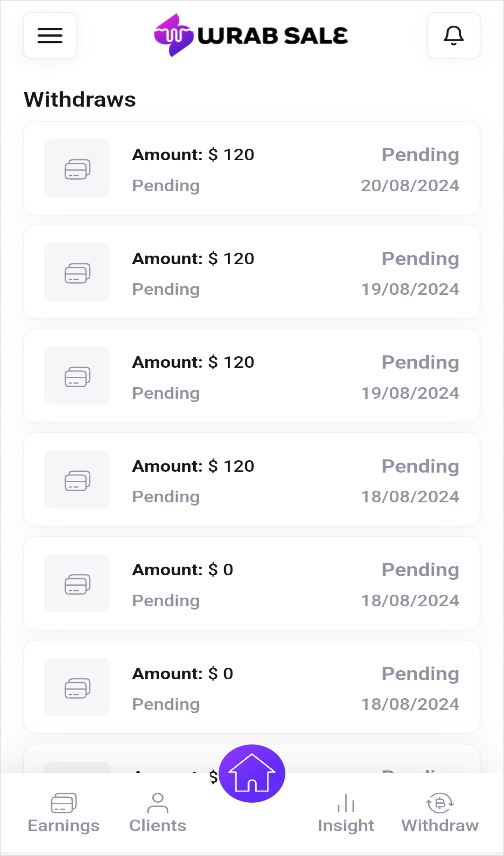Click the Withdraws page heading

point(80,99)
